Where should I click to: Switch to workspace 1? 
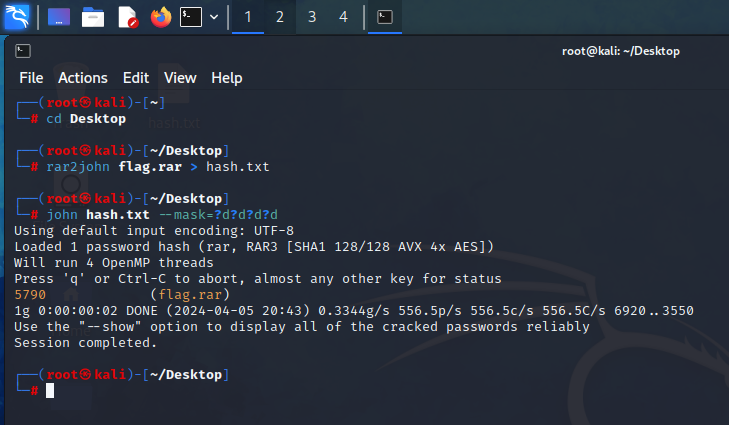(x=247, y=17)
